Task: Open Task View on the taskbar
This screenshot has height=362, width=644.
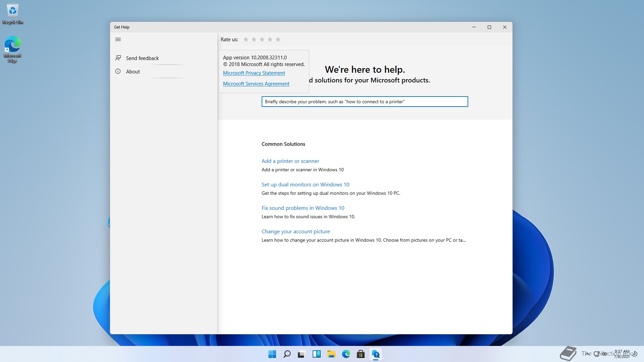Action: pos(302,354)
